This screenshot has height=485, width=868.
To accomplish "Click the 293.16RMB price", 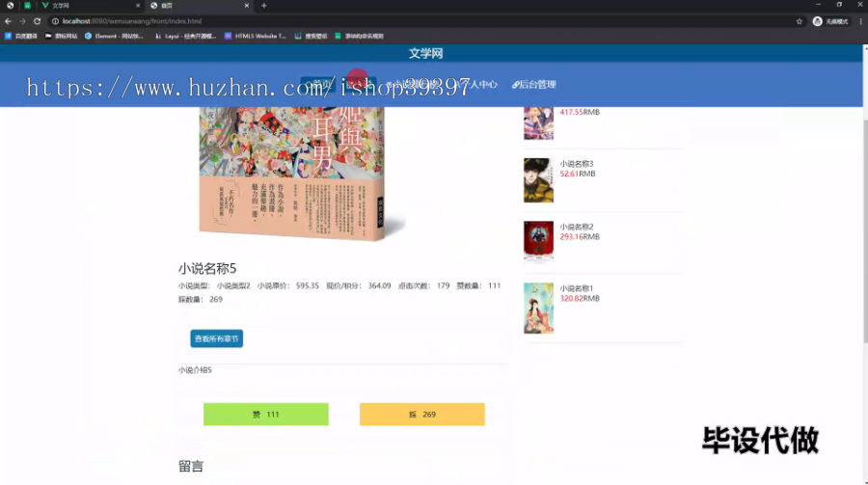I will click(x=580, y=236).
